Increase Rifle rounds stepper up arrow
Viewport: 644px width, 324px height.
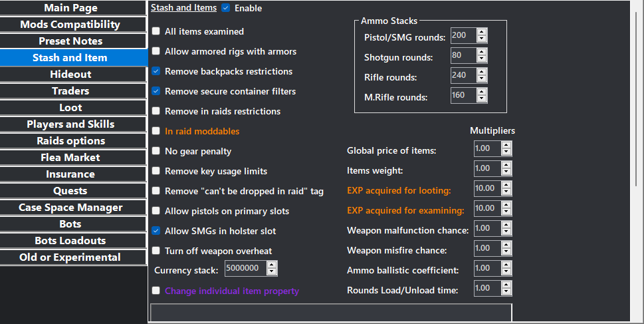[482, 73]
